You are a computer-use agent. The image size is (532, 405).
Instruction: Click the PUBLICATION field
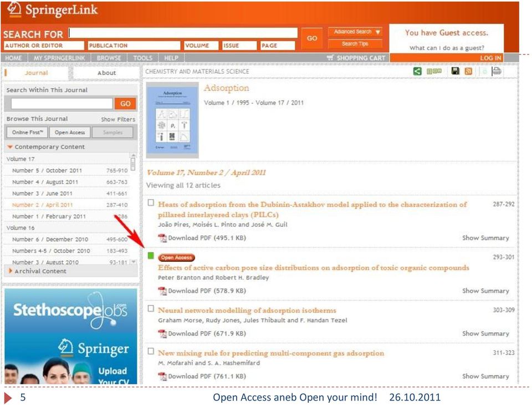click(134, 45)
